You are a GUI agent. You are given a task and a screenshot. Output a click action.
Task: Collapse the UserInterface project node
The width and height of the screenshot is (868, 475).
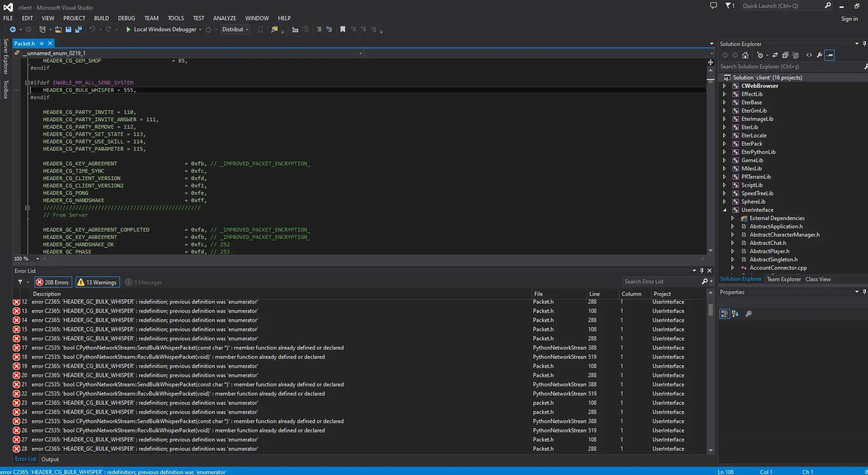point(725,210)
